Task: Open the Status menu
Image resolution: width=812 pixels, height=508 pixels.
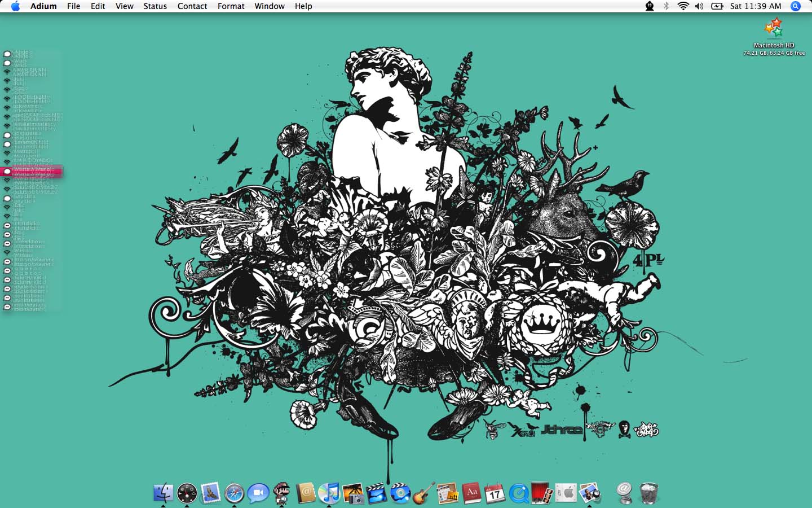Action: click(x=155, y=6)
